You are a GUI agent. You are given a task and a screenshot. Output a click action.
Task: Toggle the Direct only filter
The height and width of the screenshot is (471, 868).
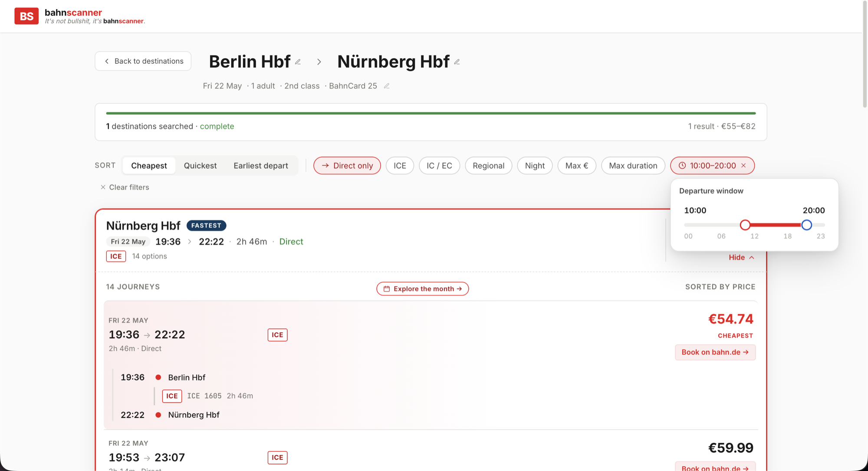point(347,166)
